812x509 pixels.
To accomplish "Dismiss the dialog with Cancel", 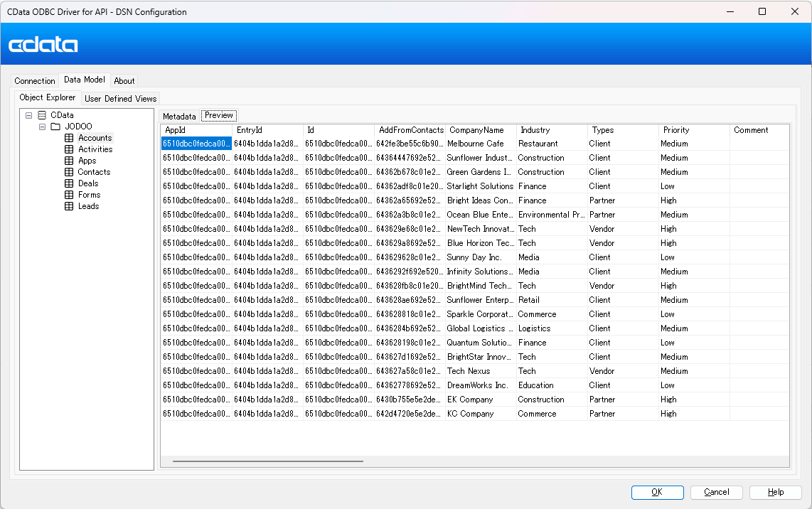I will [x=716, y=492].
